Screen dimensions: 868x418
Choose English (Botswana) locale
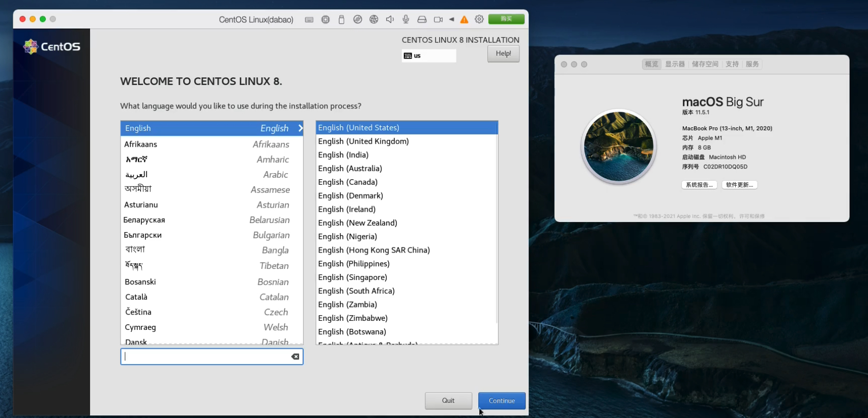point(406,332)
